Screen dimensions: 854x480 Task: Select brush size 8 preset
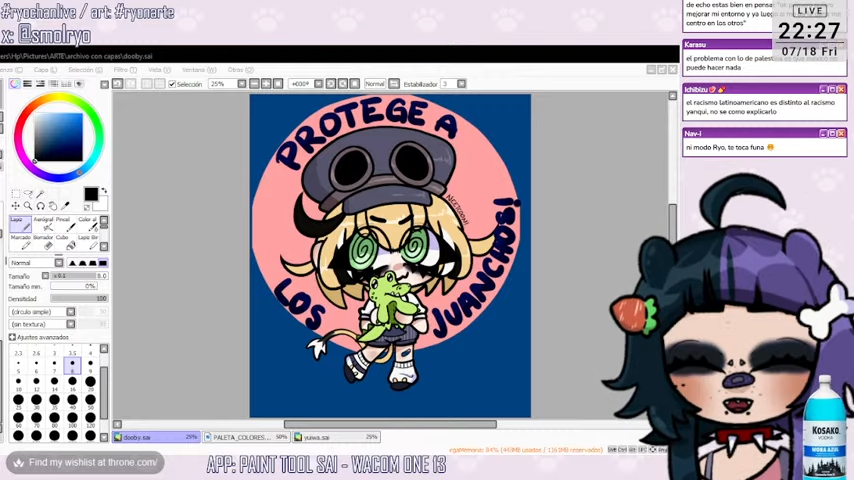pos(72,368)
